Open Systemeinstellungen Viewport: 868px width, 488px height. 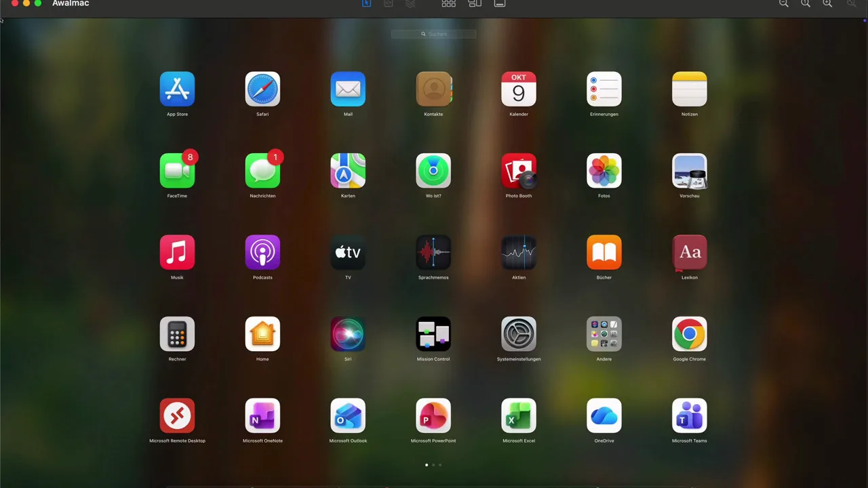tap(519, 334)
